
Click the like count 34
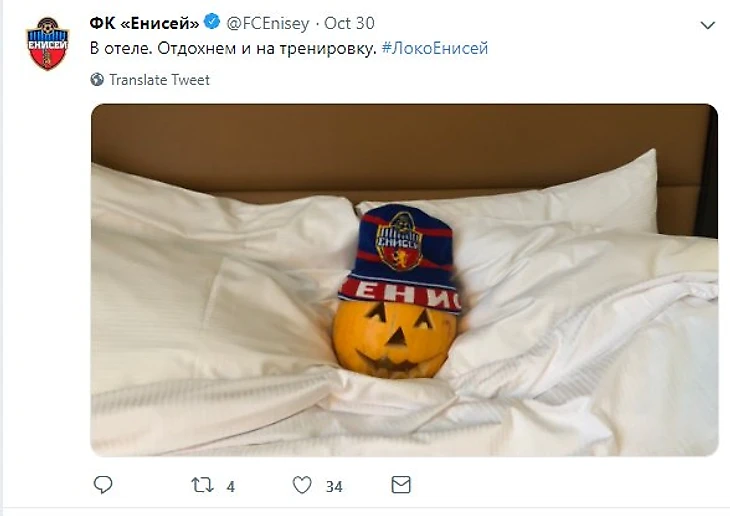[x=334, y=486]
